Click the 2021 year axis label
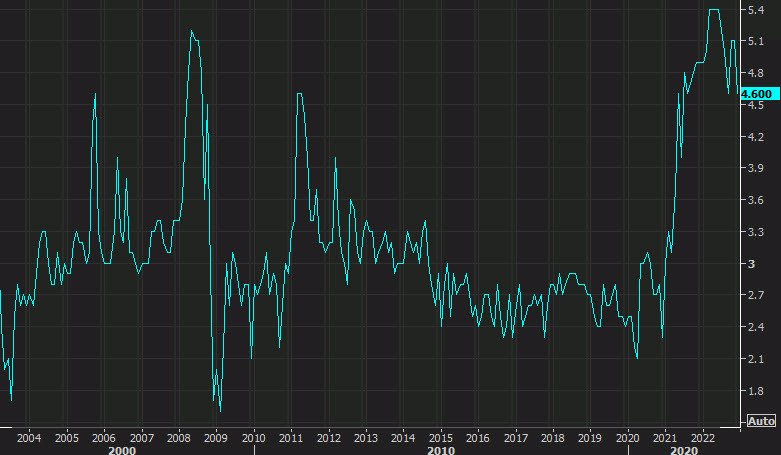781x455 pixels. pyautogui.click(x=665, y=438)
